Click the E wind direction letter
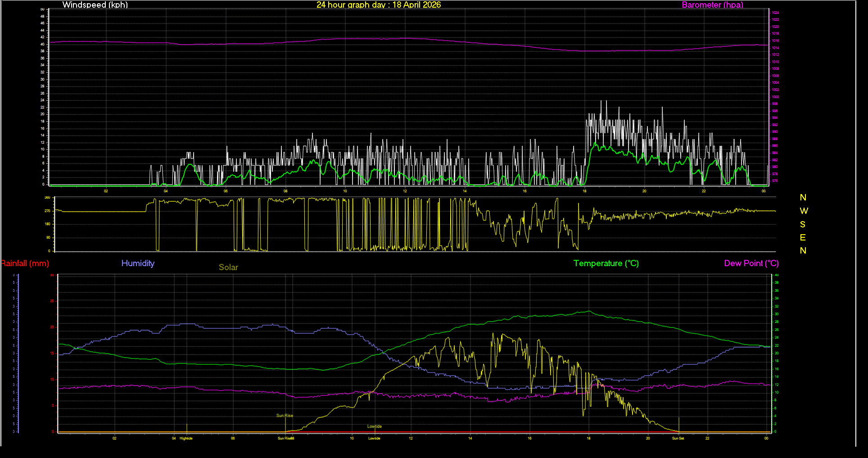Image resolution: width=868 pixels, height=458 pixels. (803, 237)
